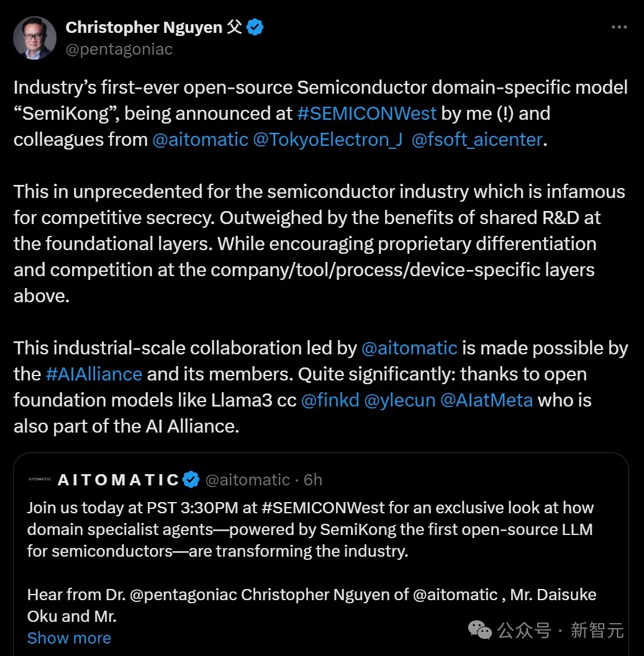Open the #SEMICONWest hashtag
This screenshot has height=656, width=644.
tap(367, 114)
